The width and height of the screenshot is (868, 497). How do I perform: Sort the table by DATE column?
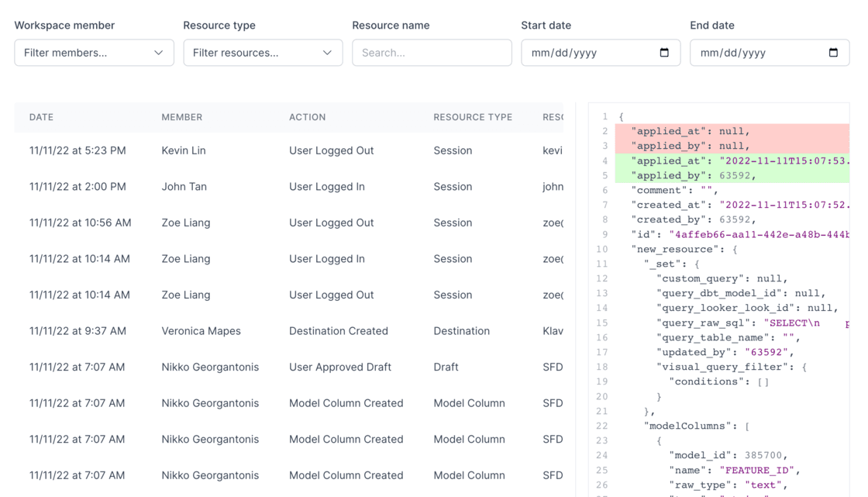point(40,117)
